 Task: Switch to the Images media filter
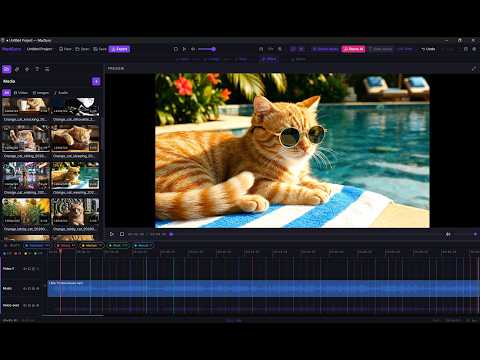click(41, 93)
